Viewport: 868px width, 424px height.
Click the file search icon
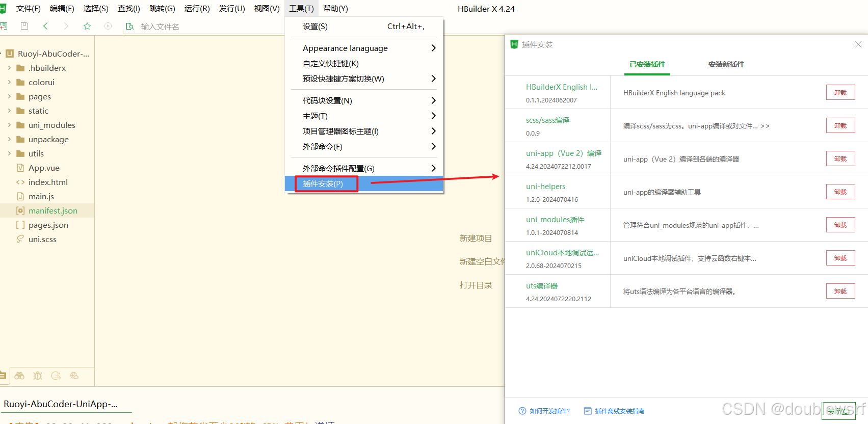[x=130, y=26]
